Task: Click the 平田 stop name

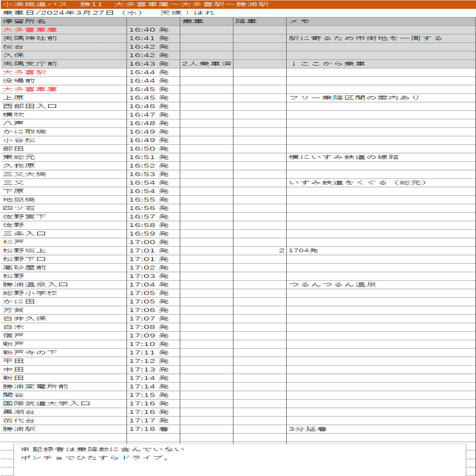Action: coord(13,361)
